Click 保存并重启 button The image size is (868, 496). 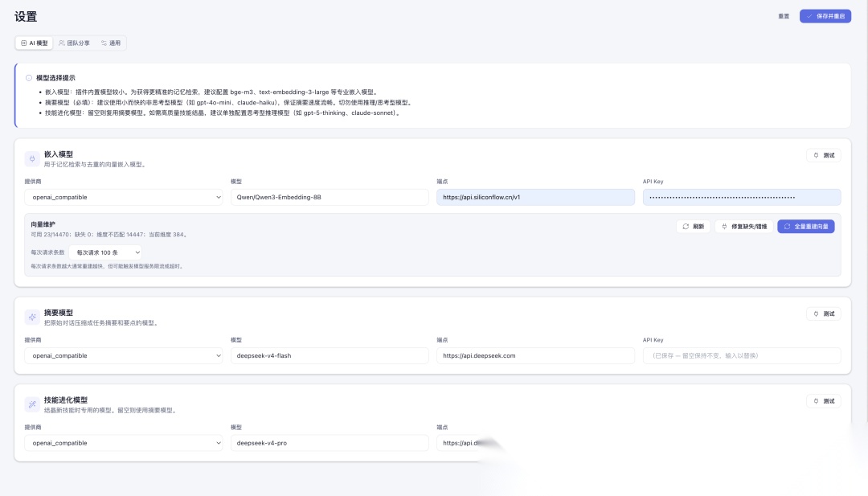point(825,16)
